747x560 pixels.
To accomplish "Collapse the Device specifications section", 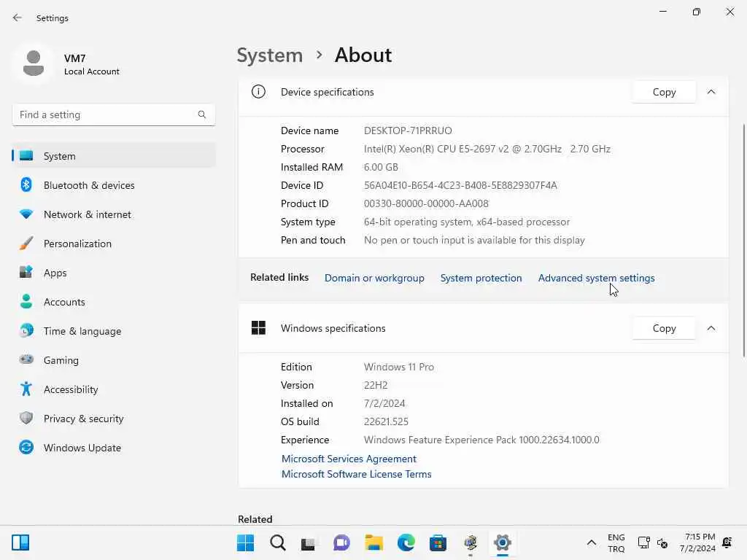I will (711, 91).
